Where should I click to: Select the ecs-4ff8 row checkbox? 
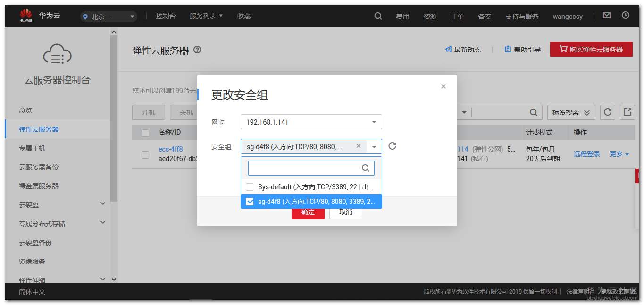point(145,154)
